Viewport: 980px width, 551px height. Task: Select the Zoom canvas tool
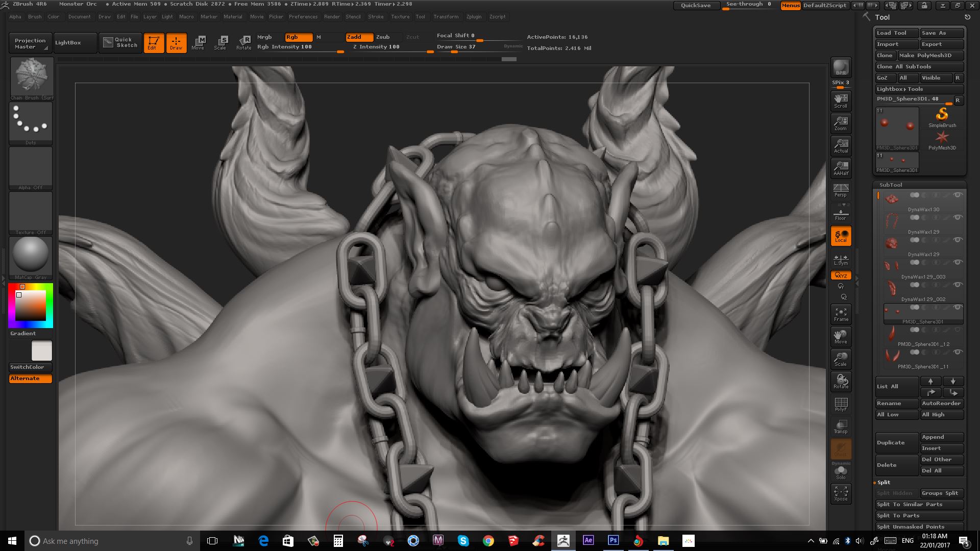point(841,123)
